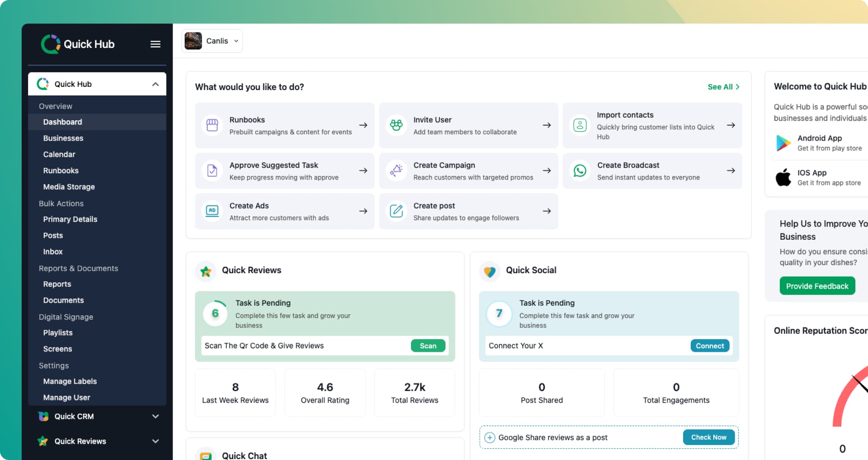The image size is (868, 460).
Task: Click the Create Campaign megaphone icon
Action: click(396, 171)
